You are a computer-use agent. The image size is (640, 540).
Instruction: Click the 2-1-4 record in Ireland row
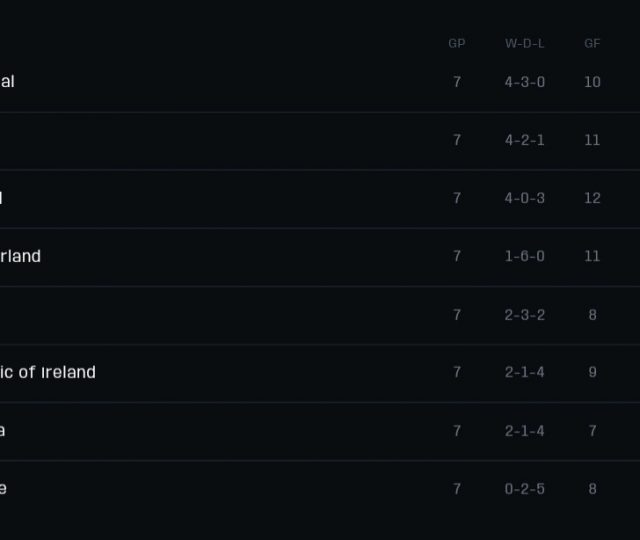click(525, 372)
